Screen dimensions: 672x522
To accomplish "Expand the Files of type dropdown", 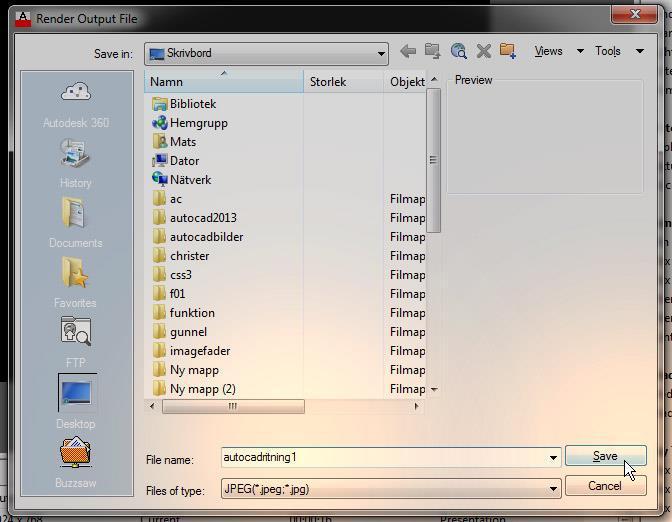I will (x=553, y=489).
